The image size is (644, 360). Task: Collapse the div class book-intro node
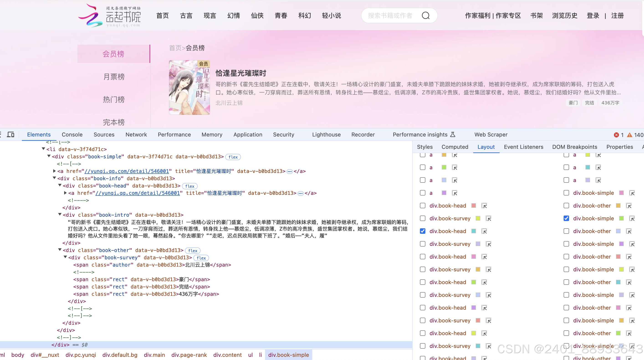60,214
